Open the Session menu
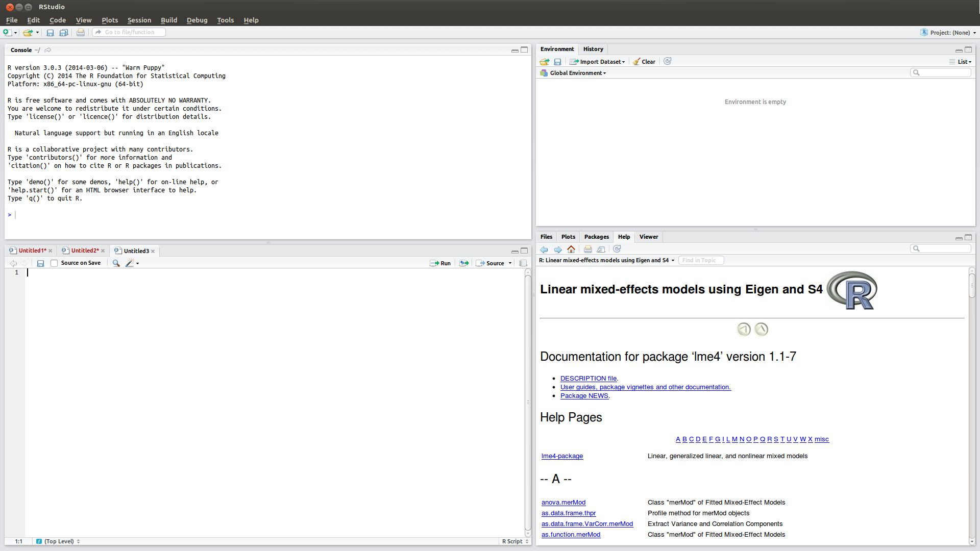This screenshot has height=551, width=980. (x=139, y=20)
